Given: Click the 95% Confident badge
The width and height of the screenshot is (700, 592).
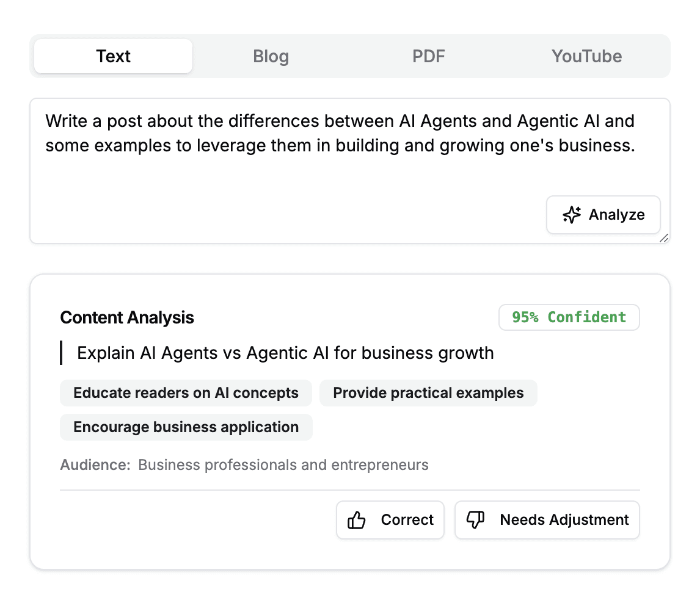Looking at the screenshot, I should 569,317.
